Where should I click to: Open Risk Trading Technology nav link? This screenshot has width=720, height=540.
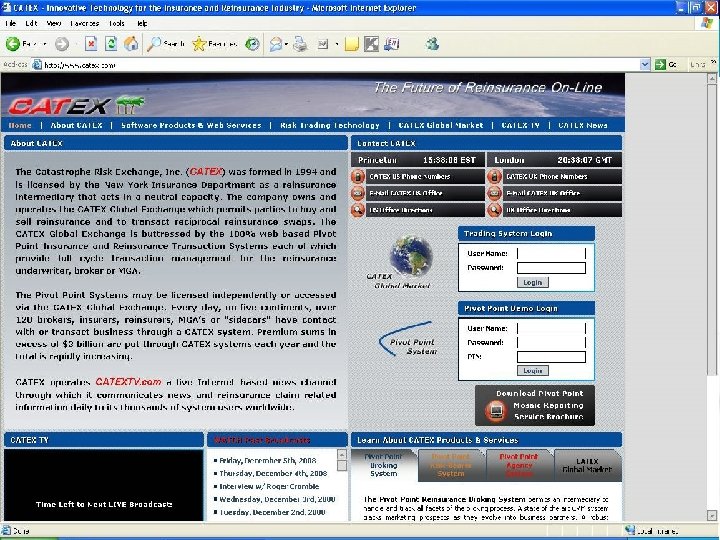click(330, 125)
